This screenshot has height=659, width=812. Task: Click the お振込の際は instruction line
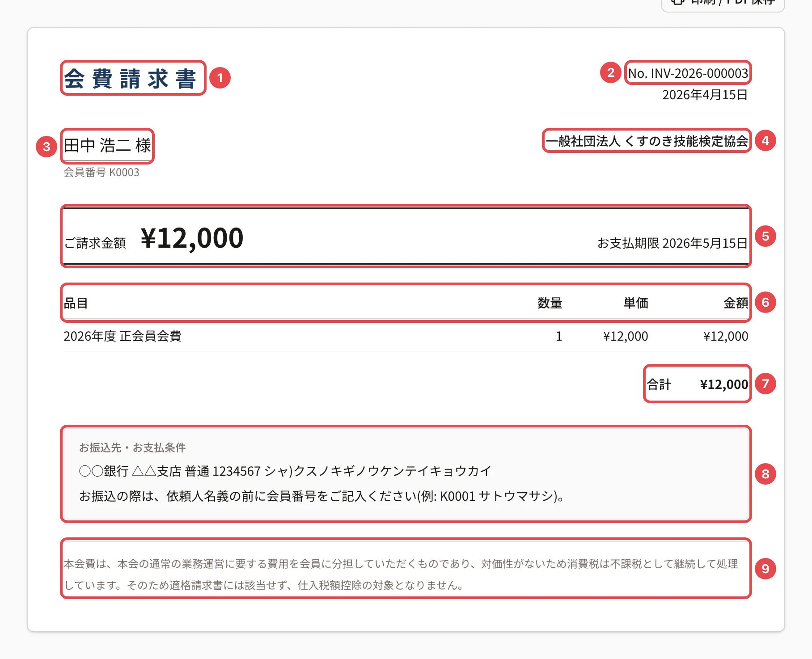(x=321, y=496)
